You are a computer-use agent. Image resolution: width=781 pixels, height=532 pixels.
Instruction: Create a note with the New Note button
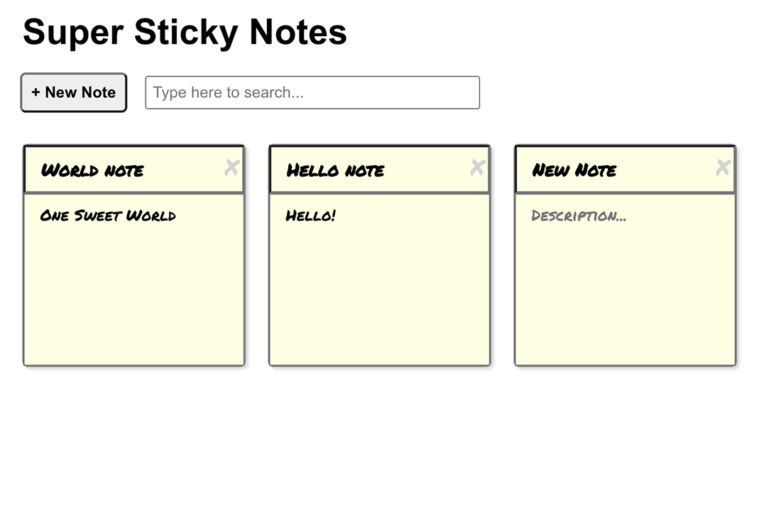(73, 92)
